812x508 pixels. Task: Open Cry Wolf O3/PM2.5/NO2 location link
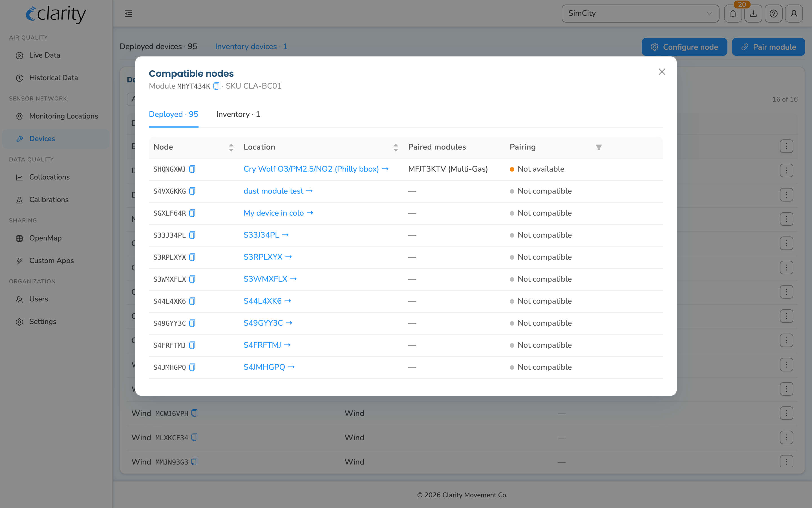(316, 169)
